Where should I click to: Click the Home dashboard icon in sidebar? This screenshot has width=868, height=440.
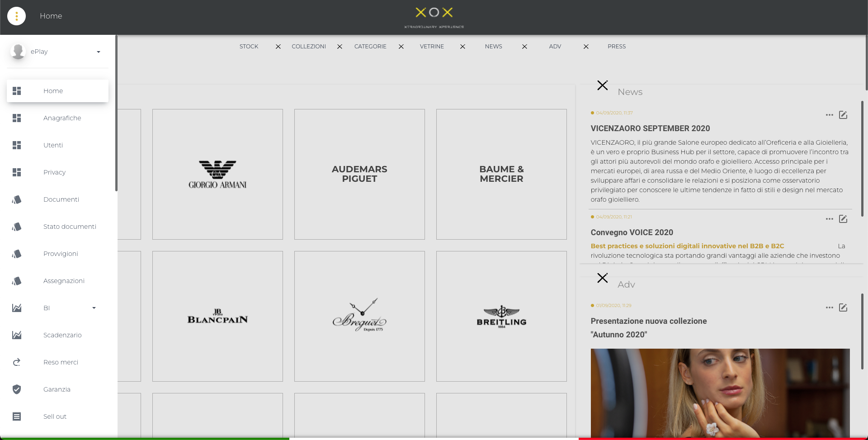(x=17, y=91)
